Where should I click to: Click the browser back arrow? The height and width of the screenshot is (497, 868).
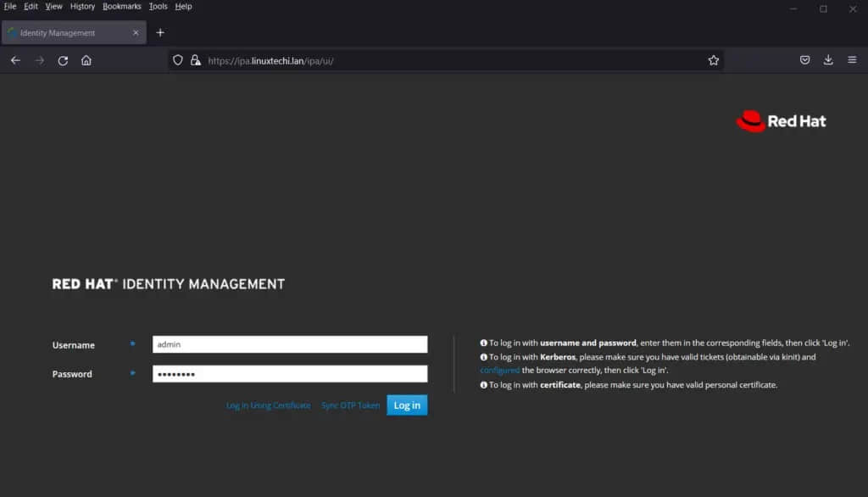15,60
